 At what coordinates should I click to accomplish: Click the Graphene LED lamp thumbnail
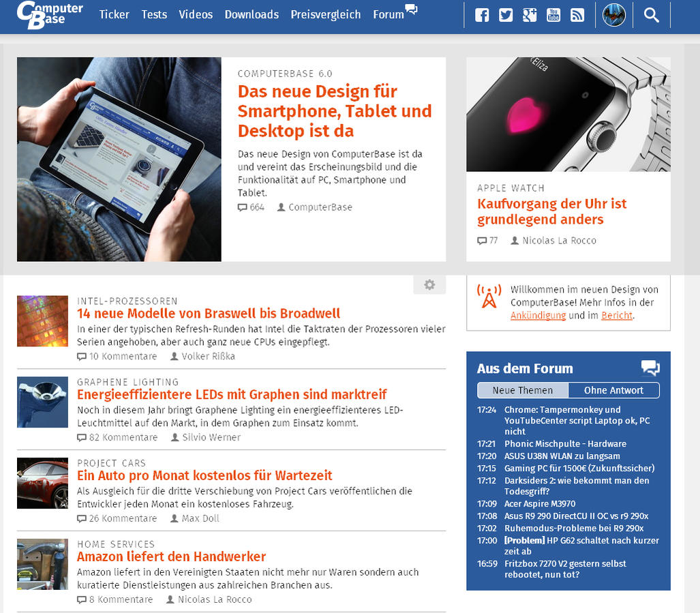[x=42, y=402]
